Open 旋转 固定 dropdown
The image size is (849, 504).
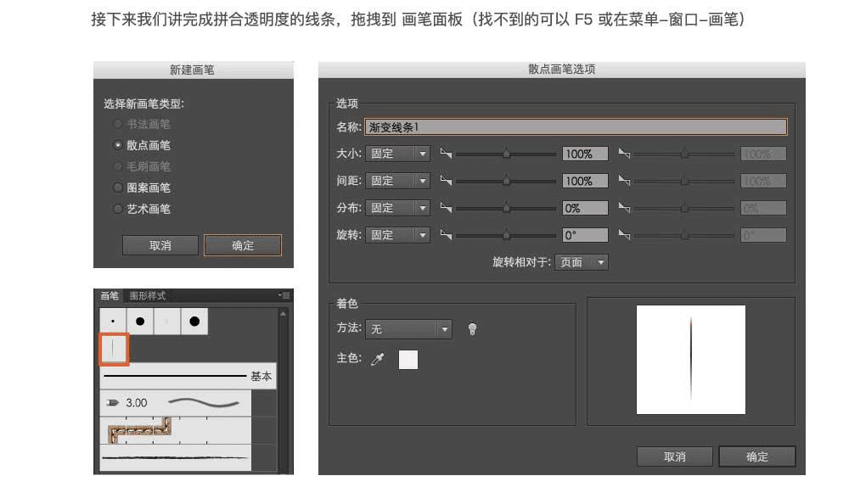pyautogui.click(x=398, y=235)
